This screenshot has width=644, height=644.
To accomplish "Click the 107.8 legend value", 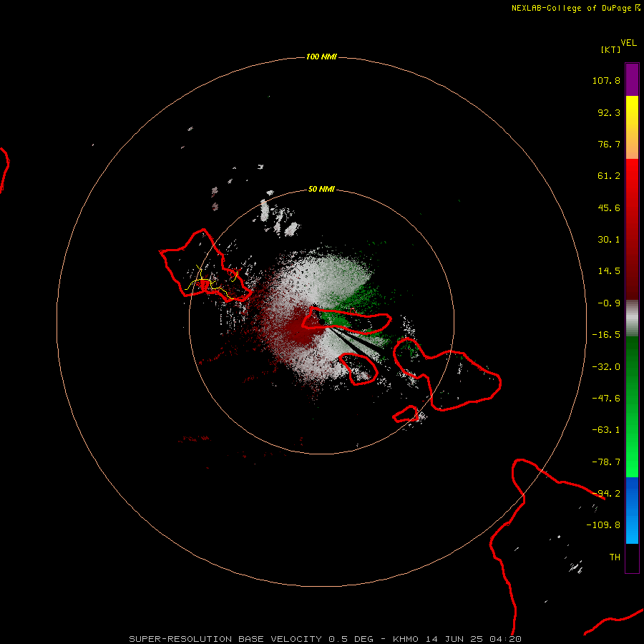I will click(x=606, y=80).
